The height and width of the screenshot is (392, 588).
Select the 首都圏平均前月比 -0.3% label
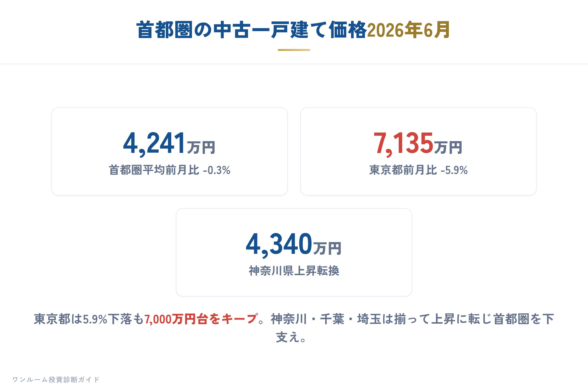tap(170, 170)
